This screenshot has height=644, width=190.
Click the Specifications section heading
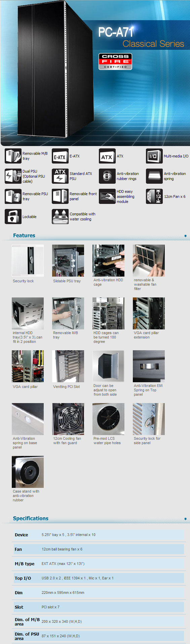pos(31,518)
